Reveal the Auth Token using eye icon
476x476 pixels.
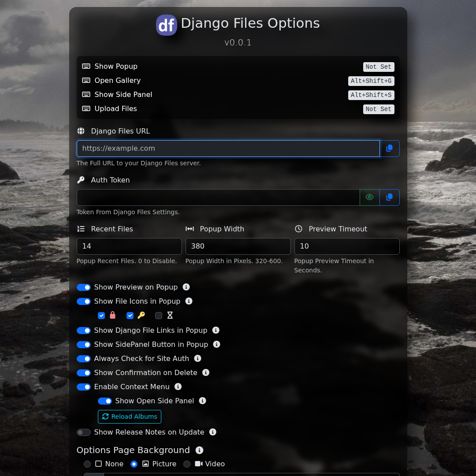tap(369, 197)
